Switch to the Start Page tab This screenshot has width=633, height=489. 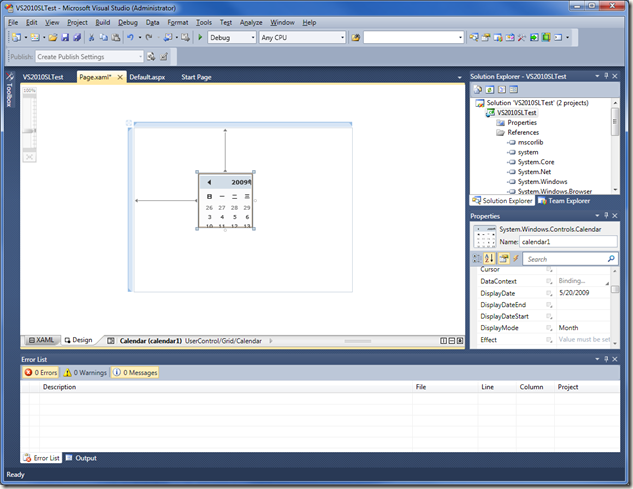[x=196, y=77]
